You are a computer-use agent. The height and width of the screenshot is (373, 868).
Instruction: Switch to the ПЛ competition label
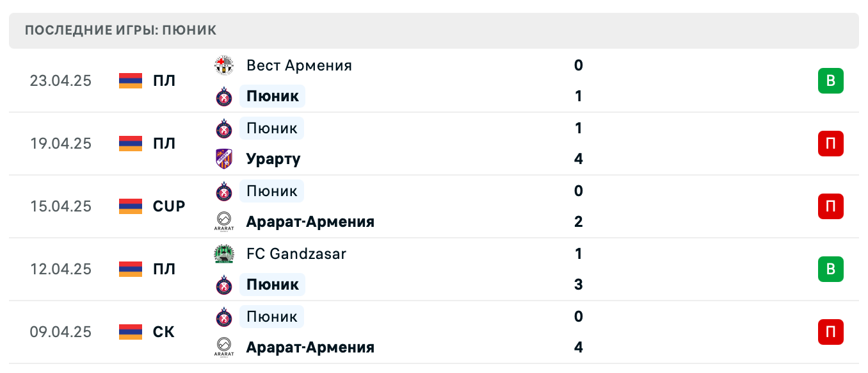point(165,81)
